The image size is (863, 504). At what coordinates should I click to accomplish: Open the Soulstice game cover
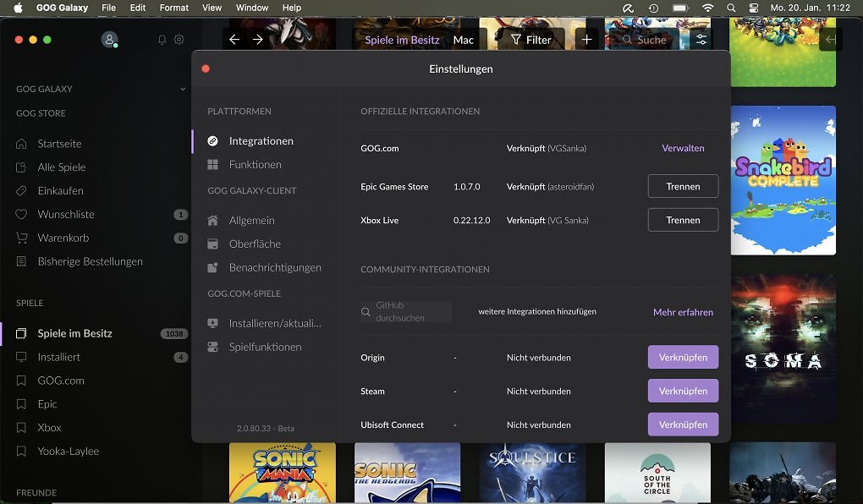point(532,473)
